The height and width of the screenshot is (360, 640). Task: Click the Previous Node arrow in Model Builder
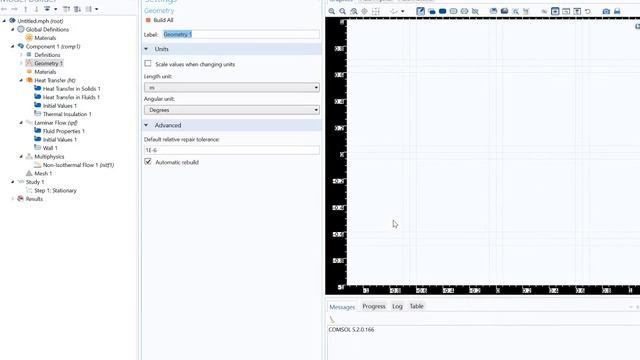4,9
